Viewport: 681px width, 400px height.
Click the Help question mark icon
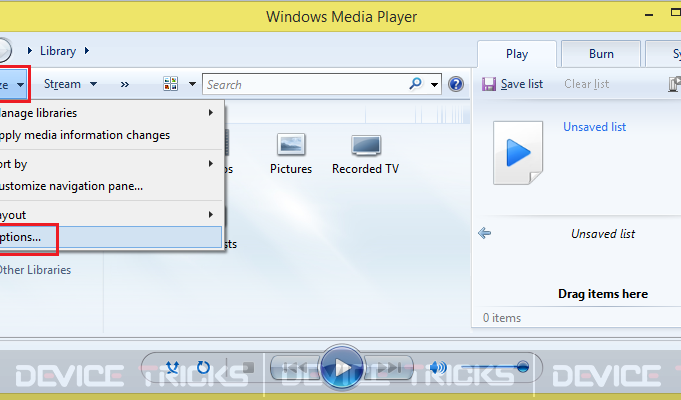pos(456,84)
